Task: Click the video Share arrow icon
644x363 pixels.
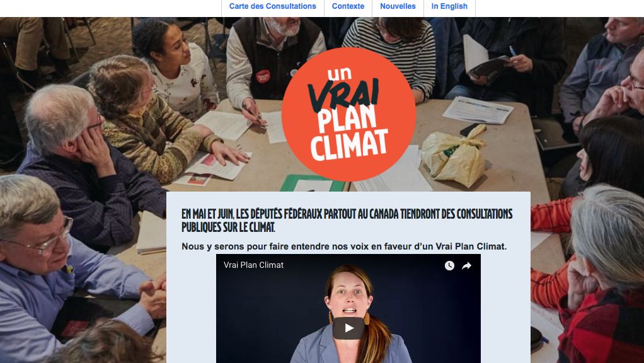Action: pos(466,266)
